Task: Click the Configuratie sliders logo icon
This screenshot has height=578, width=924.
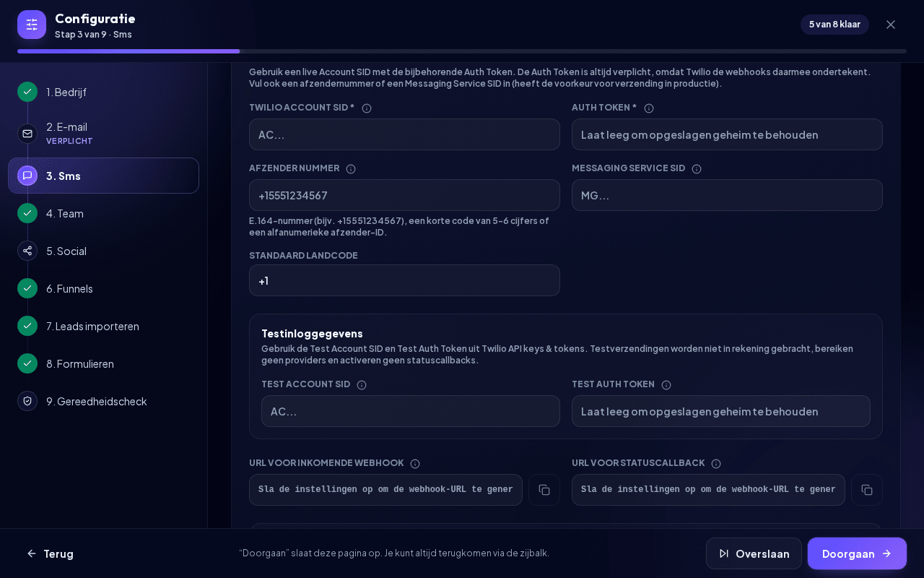Action: [x=32, y=25]
